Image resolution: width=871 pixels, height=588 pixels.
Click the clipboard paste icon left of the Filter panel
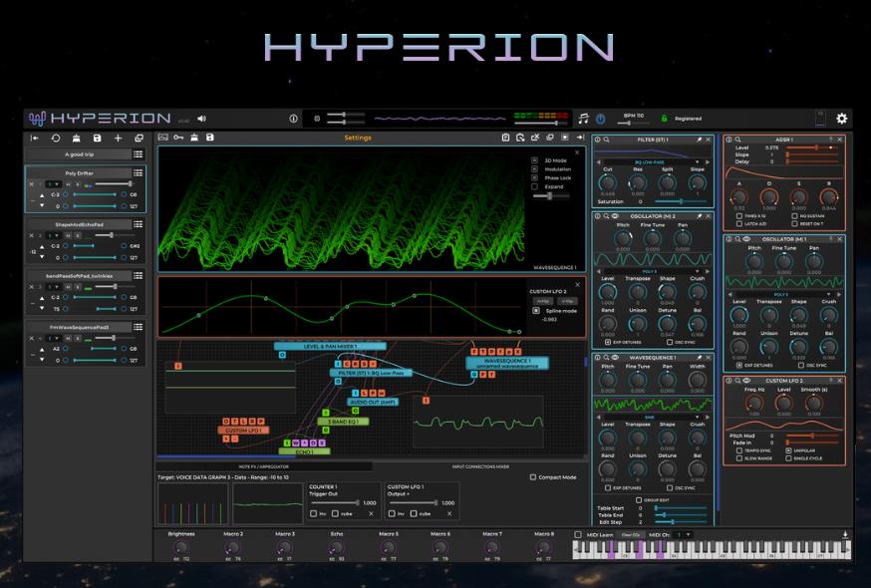coord(505,138)
